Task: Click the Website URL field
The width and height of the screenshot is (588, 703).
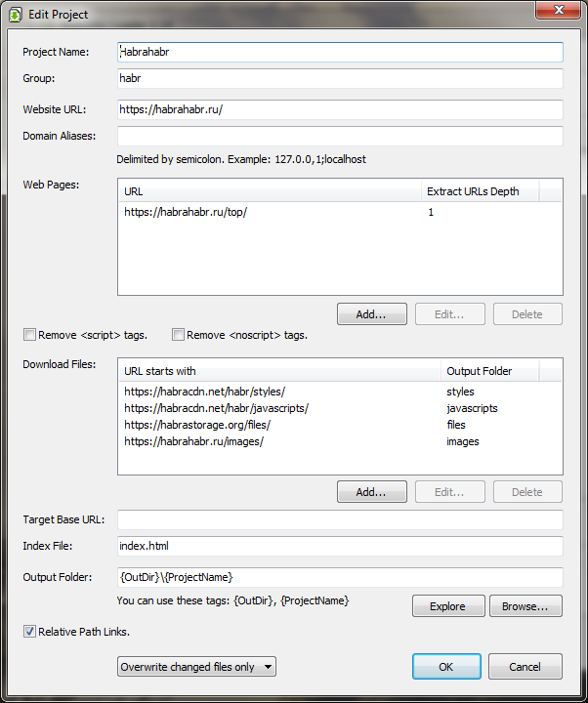Action: click(x=339, y=110)
